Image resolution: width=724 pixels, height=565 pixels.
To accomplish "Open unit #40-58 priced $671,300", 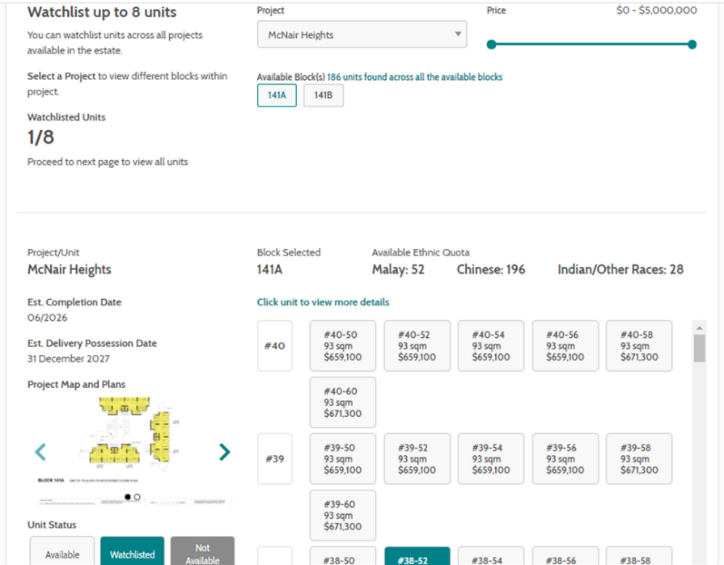I will tap(639, 346).
